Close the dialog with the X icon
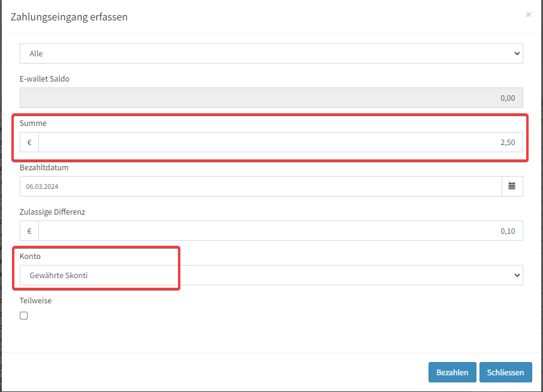 [x=528, y=14]
